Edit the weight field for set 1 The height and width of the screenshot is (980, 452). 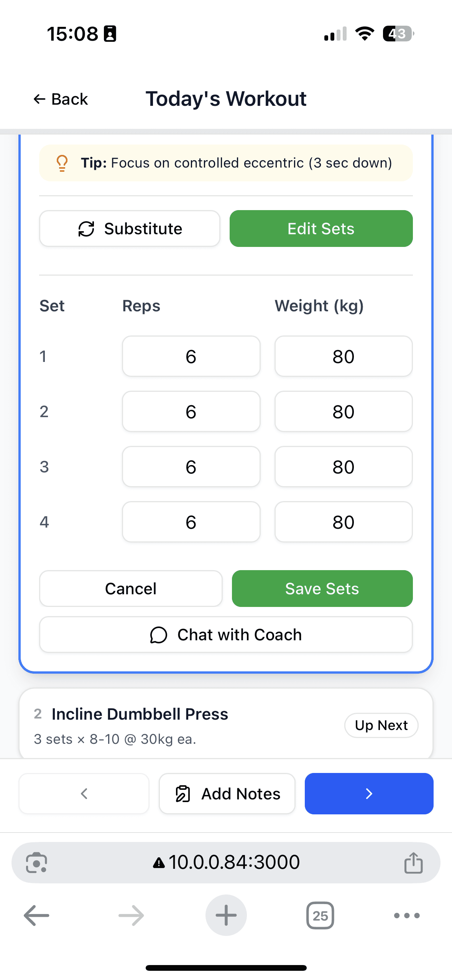(343, 356)
